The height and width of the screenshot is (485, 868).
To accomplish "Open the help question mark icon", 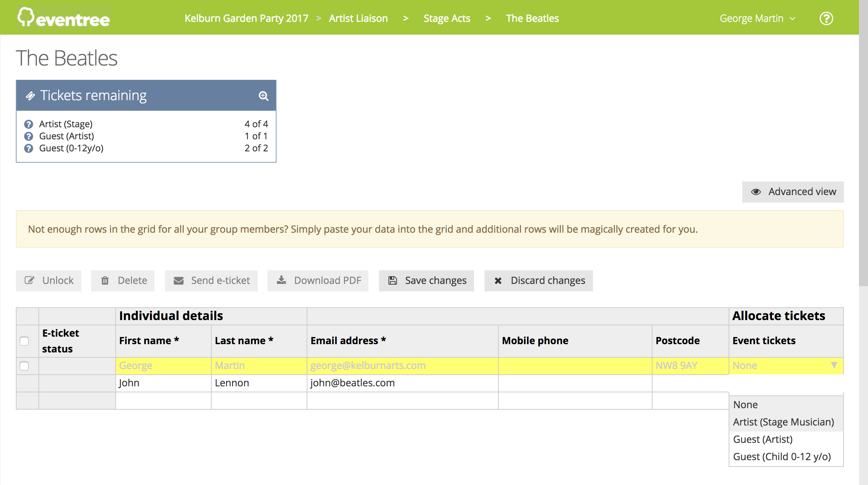I will pyautogui.click(x=826, y=18).
